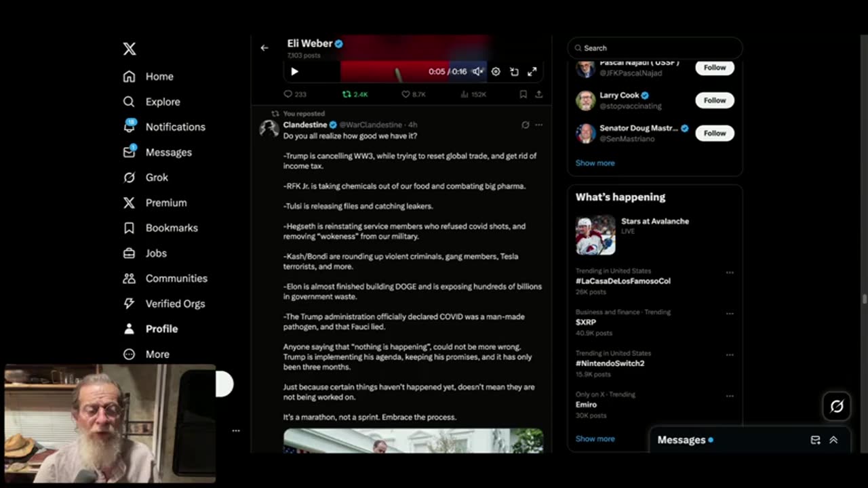Open the floating Grok button

(837, 406)
